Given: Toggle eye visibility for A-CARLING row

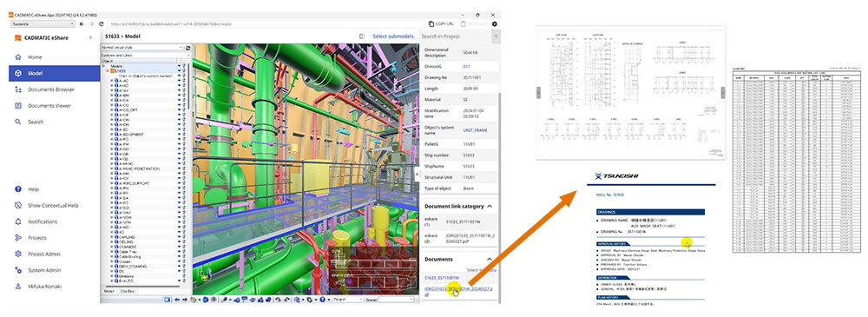Looking at the screenshot, I should click(x=180, y=237).
